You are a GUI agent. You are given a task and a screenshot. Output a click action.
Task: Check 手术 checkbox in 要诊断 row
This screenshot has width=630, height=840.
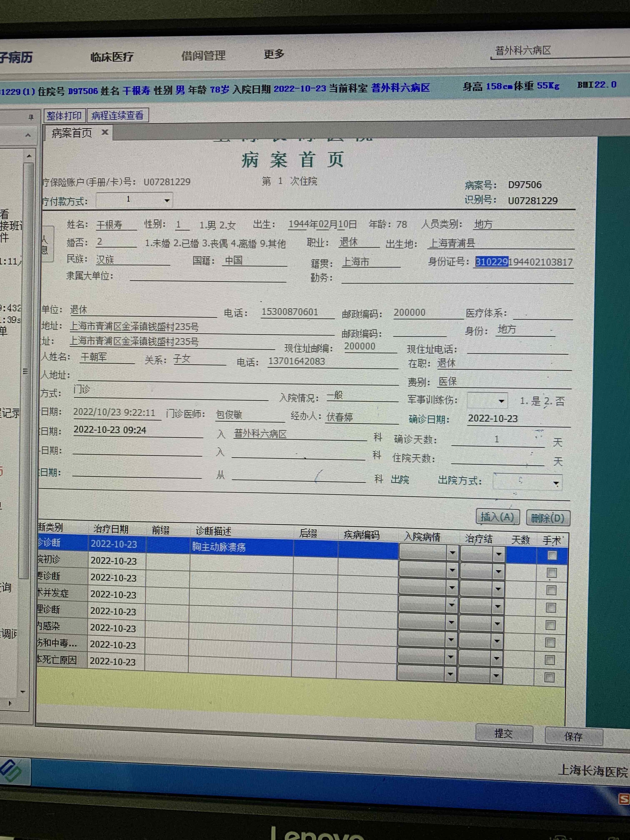tap(551, 590)
